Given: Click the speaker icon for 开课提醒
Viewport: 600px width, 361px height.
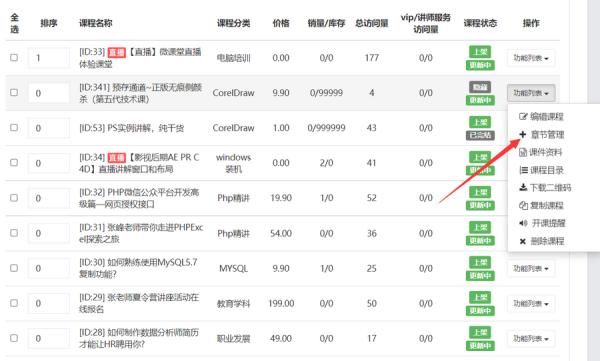Looking at the screenshot, I should [523, 223].
